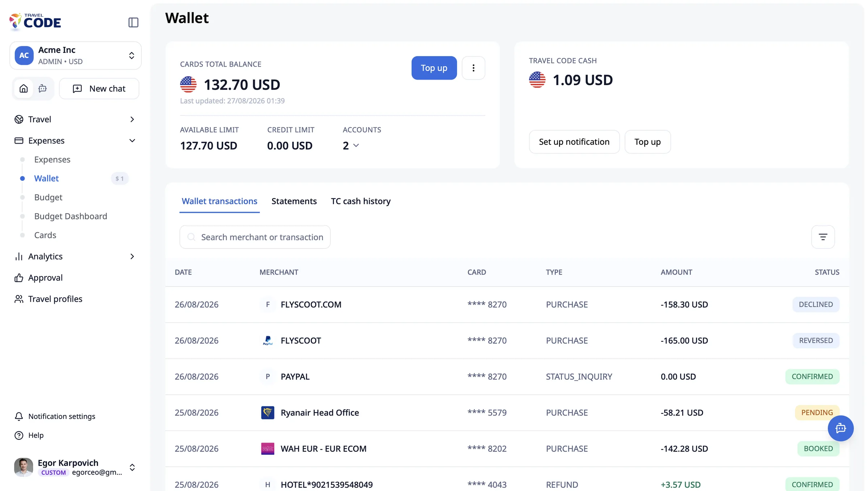Click the Egor Karpovich avatar photo
Screen dimensions: 868x491
pyautogui.click(x=24, y=467)
